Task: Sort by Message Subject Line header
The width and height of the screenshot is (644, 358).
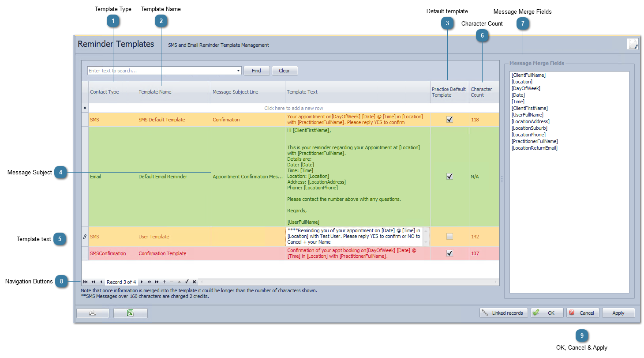Action: (248, 92)
